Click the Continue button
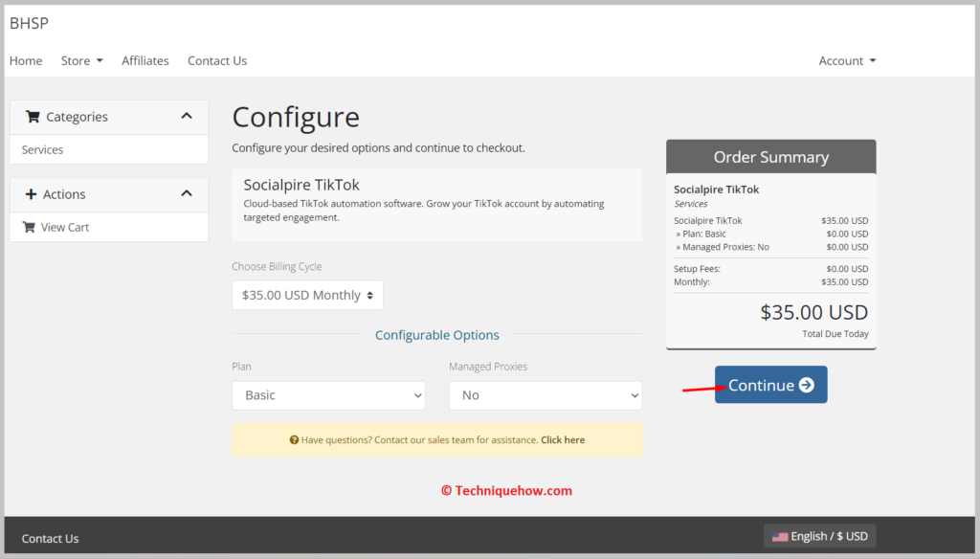 coord(771,385)
